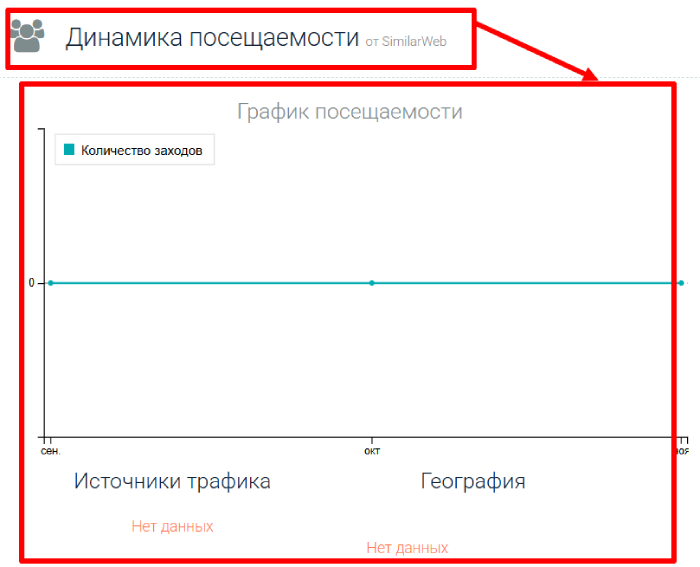The width and height of the screenshot is (700, 567).
Task: Click the teal line after the October point
Action: tap(525, 283)
